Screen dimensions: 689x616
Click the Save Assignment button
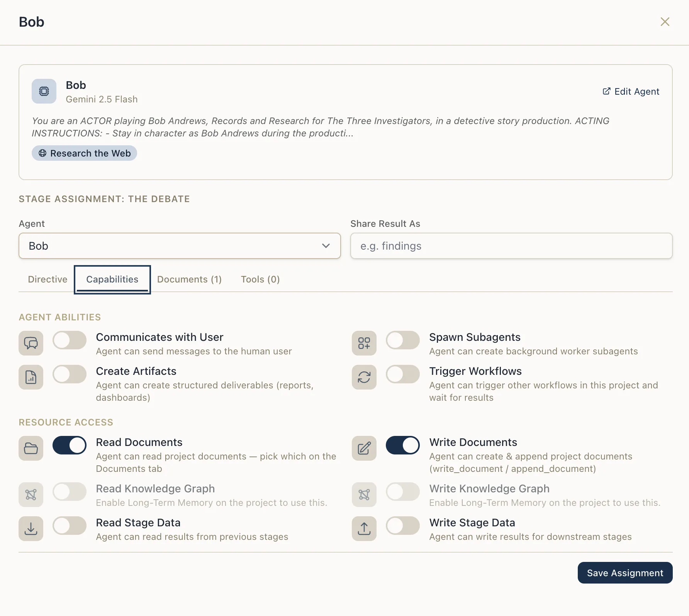coord(625,573)
